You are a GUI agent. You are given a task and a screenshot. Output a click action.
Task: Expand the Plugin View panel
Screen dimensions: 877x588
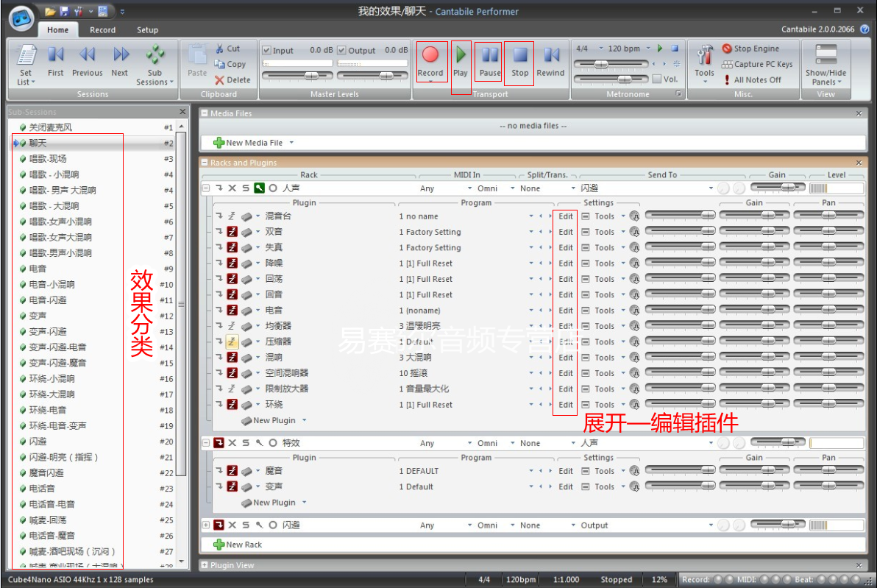(x=205, y=565)
